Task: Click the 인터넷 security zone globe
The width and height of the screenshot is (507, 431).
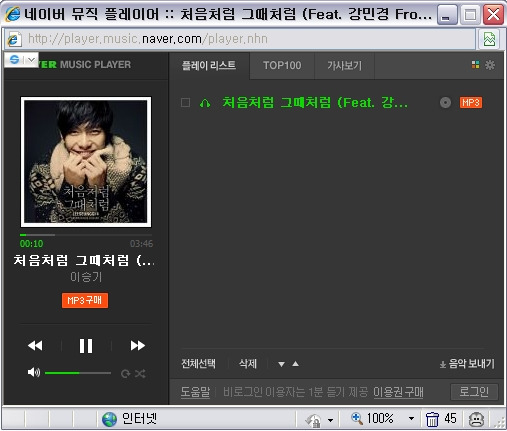Action: [109, 419]
